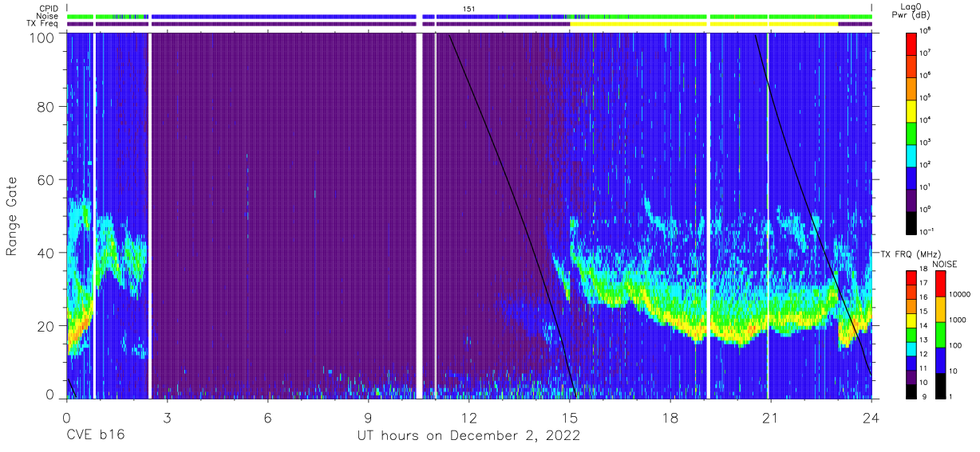Click the Range Gate tick label 40
The width and height of the screenshot is (980, 452).
pyautogui.click(x=46, y=253)
